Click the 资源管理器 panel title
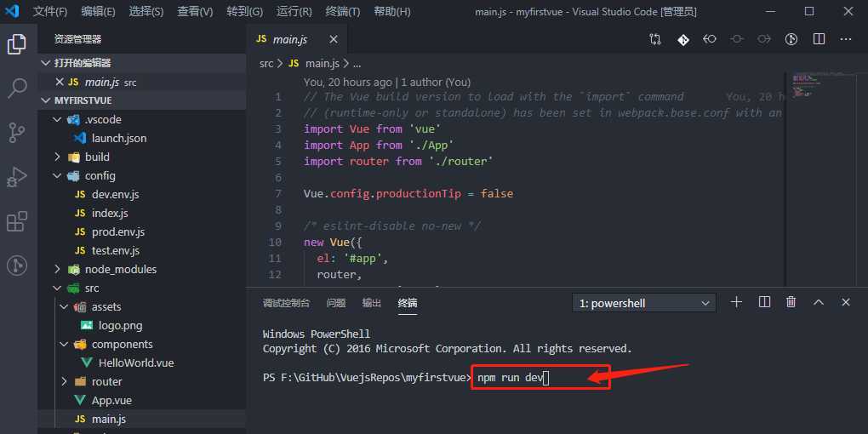Screen dimensions: 868x434 point(77,39)
